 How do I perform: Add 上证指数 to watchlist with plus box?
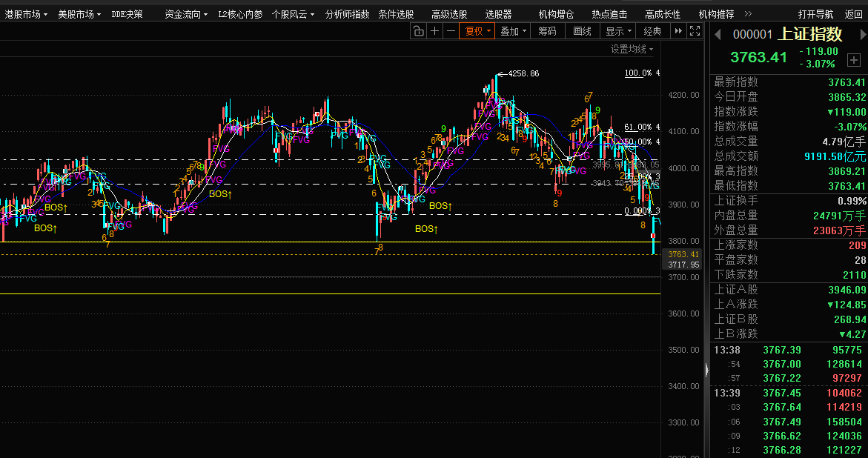point(854,60)
